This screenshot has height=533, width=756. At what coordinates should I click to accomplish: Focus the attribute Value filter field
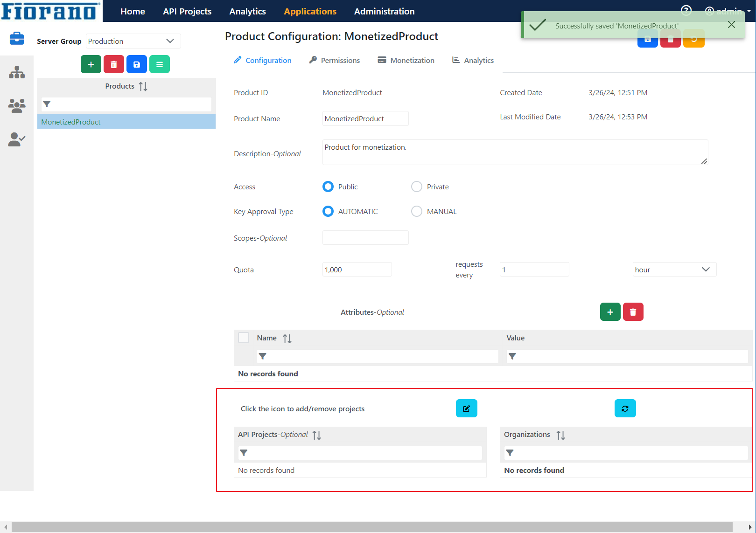click(x=627, y=356)
